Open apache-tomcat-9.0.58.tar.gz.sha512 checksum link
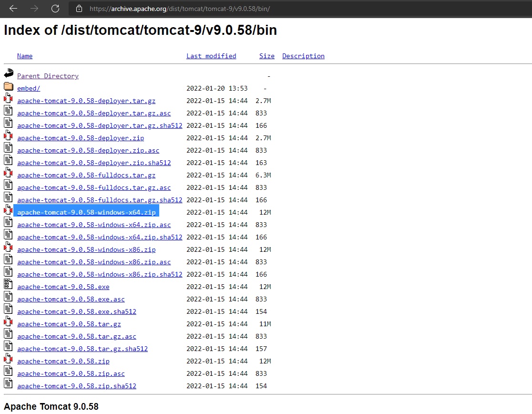Screen dimensions: 532x414 82,349
